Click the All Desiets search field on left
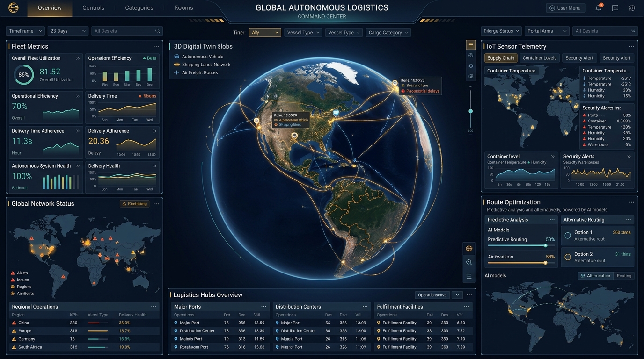The height and width of the screenshot is (359, 644). click(127, 31)
